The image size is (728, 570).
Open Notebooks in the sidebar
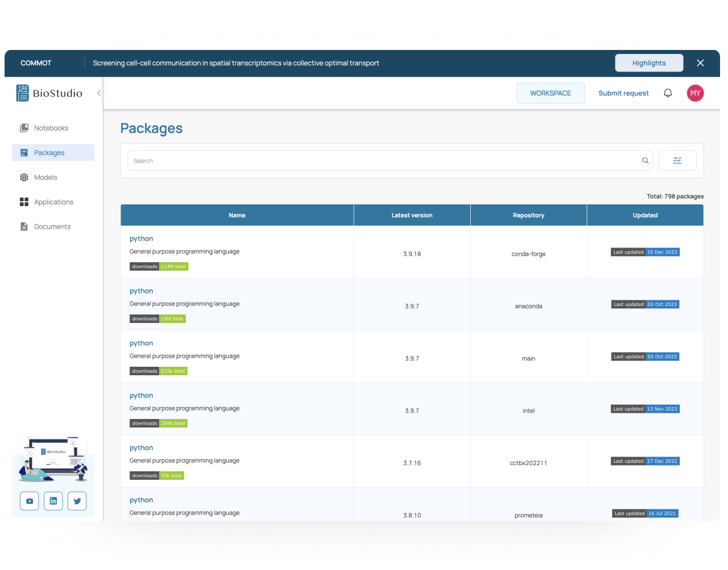click(51, 128)
